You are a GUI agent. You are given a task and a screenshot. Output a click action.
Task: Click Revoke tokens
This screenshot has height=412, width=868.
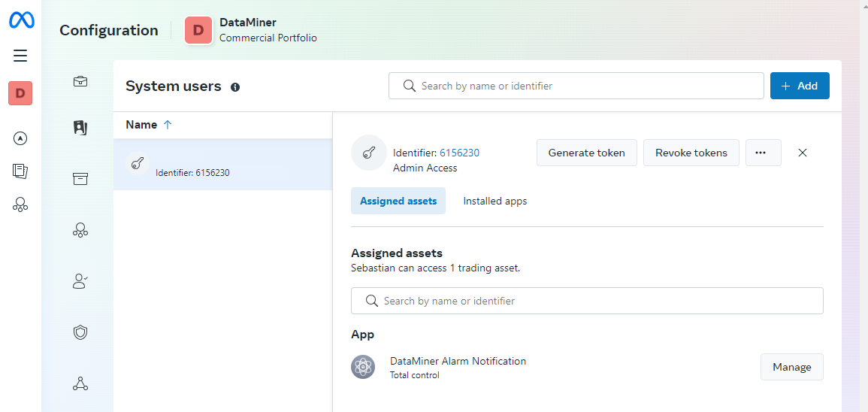[691, 153]
